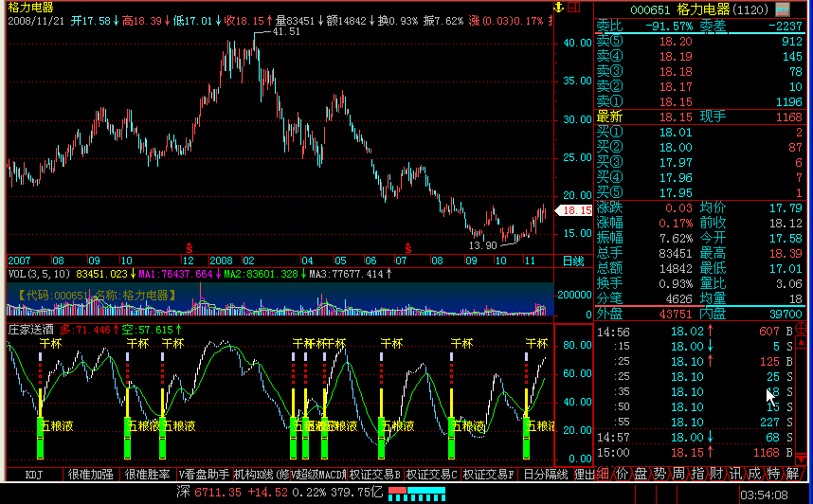The height and width of the screenshot is (504, 813).
Task: Click the 2008 year label on the date axis
Action: pos(222,261)
